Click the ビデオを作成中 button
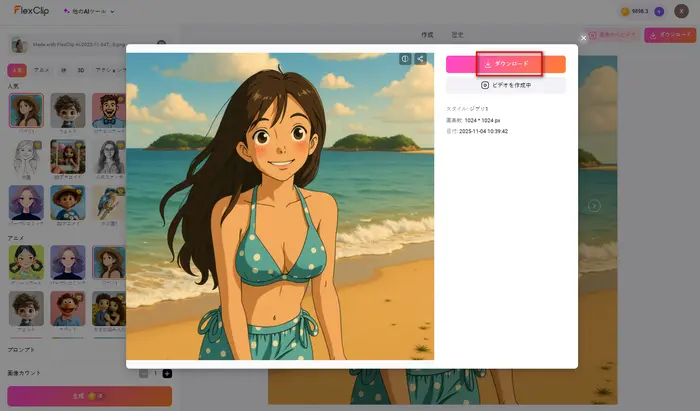Image resolution: width=700 pixels, height=411 pixels. pyautogui.click(x=506, y=85)
